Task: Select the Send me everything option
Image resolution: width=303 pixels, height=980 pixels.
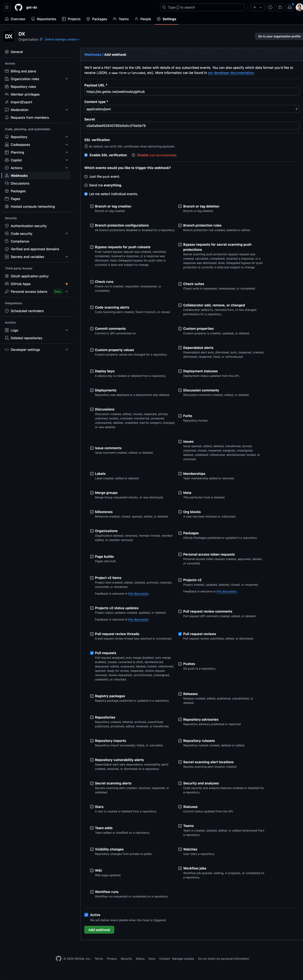Action: click(x=86, y=185)
